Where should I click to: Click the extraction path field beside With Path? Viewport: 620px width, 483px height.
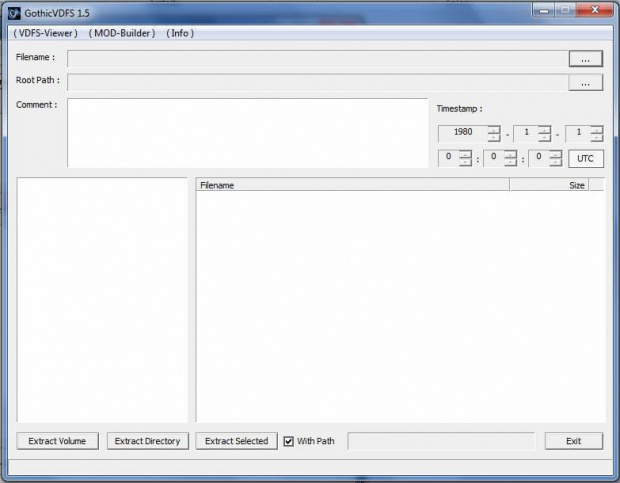pyautogui.click(x=441, y=441)
